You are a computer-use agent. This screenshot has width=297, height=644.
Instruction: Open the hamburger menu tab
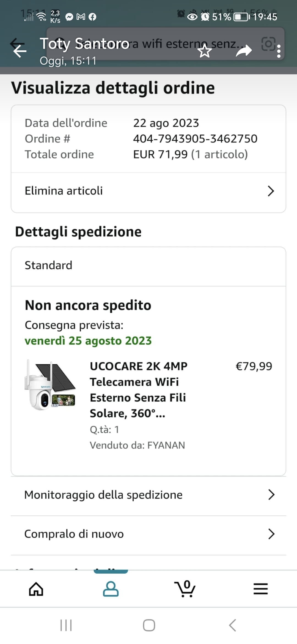[x=260, y=589]
